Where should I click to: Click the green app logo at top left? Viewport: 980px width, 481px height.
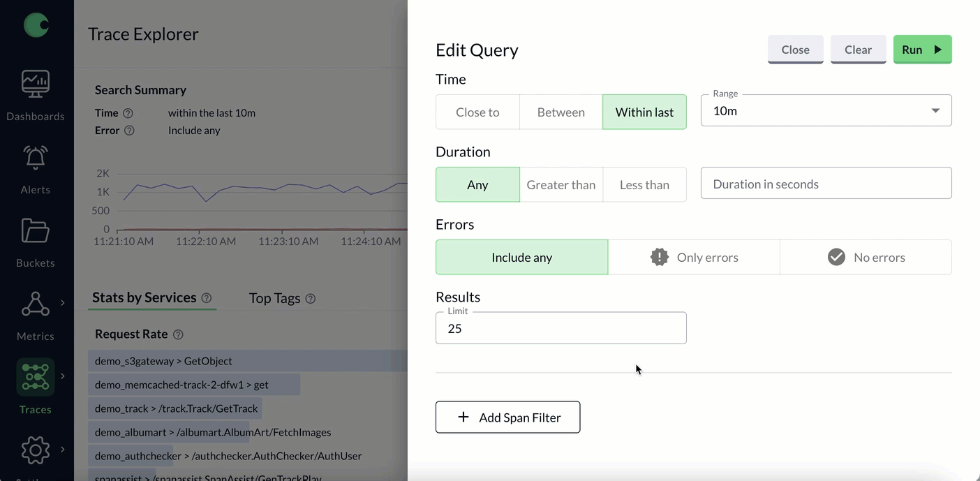point(36,25)
